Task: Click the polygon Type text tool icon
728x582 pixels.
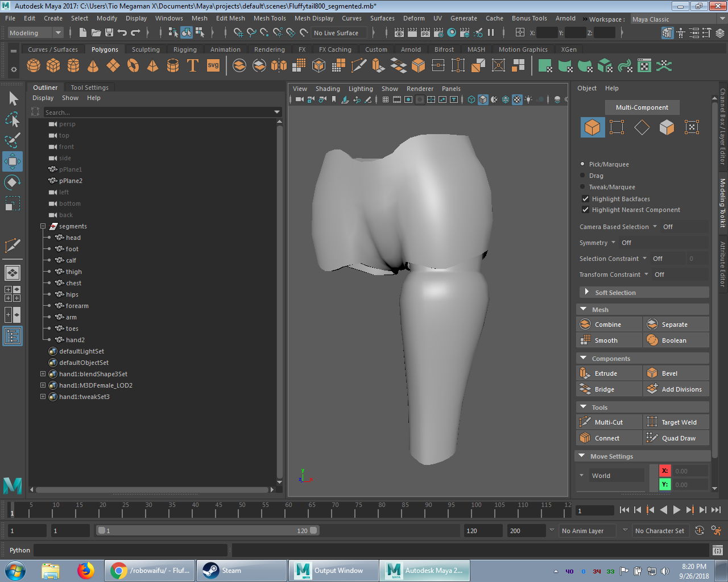Action: coord(193,66)
